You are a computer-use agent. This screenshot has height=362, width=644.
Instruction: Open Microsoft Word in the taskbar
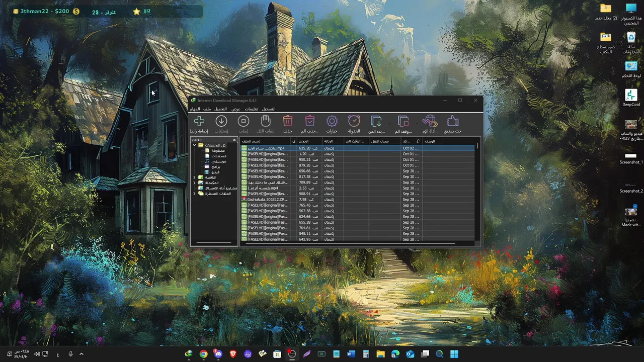[x=351, y=354]
